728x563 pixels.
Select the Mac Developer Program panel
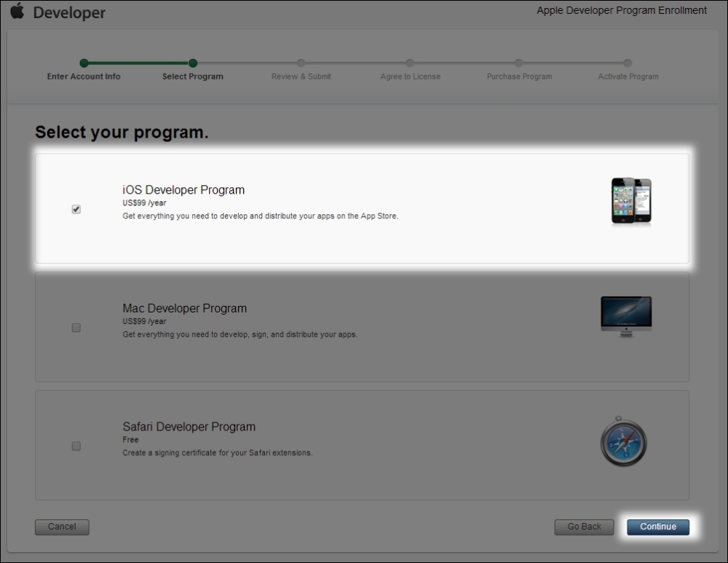pos(362,328)
